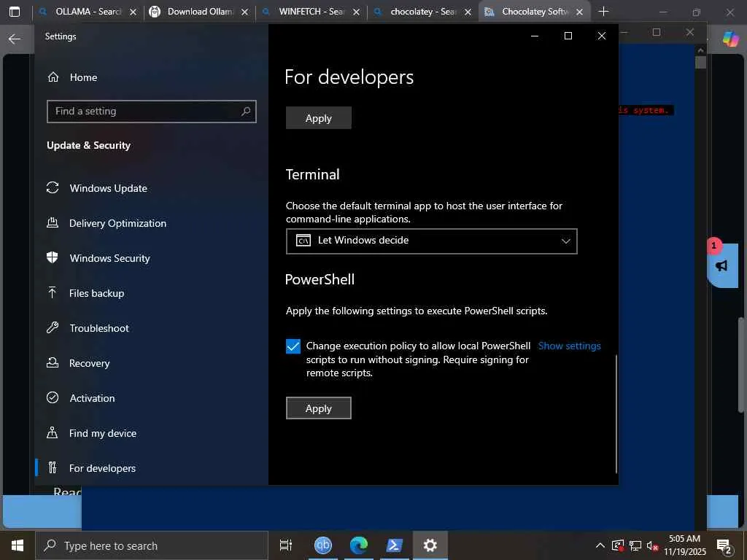Viewport: 747px width, 560px height.
Task: Click the Activation checkmark icon
Action: point(53,397)
